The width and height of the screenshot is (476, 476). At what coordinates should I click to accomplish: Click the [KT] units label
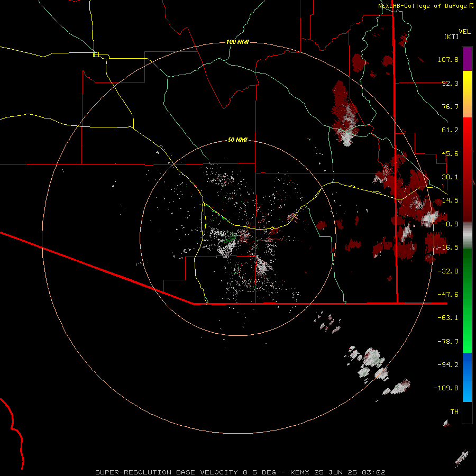pos(452,36)
